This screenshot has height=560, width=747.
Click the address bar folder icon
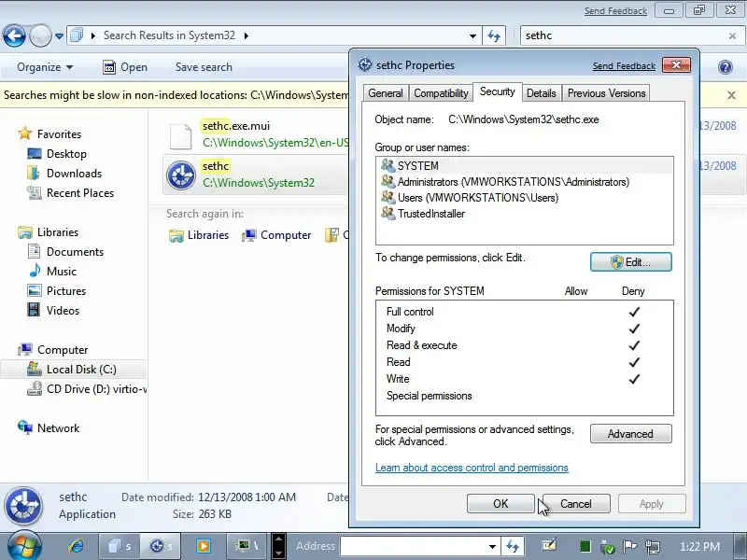coord(77,35)
